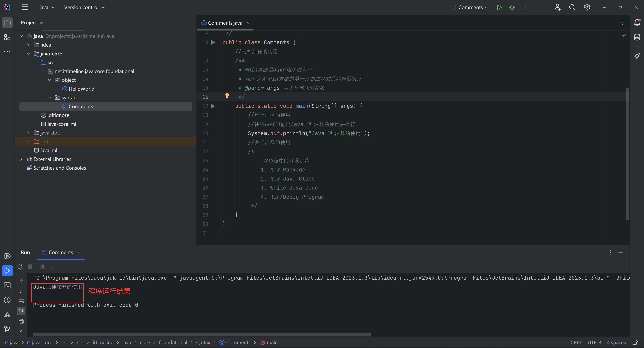Viewport: 644px width, 348px height.
Task: Hide the Run tool window
Action: 621,252
